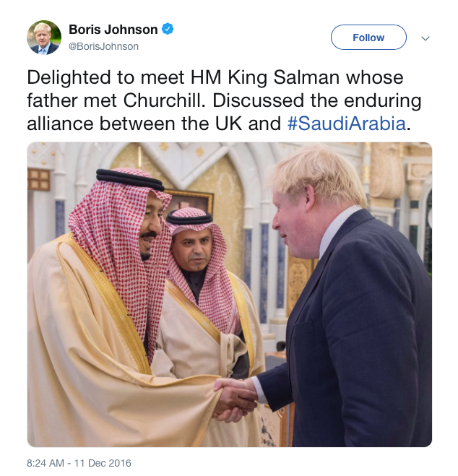Click the black agal headband on left man

click(x=130, y=180)
